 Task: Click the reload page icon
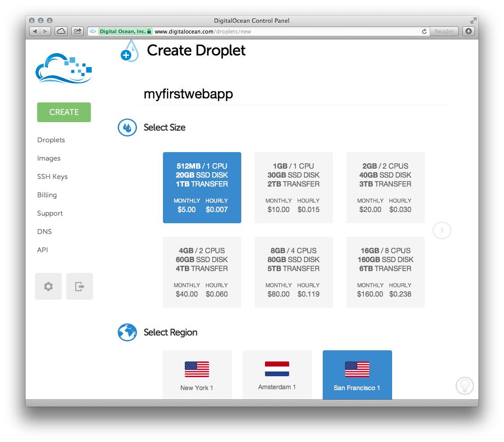(424, 31)
